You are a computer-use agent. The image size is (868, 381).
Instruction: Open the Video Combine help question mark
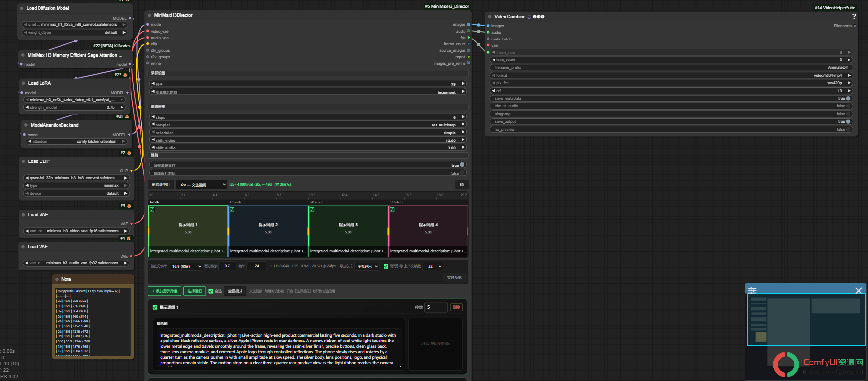854,16
